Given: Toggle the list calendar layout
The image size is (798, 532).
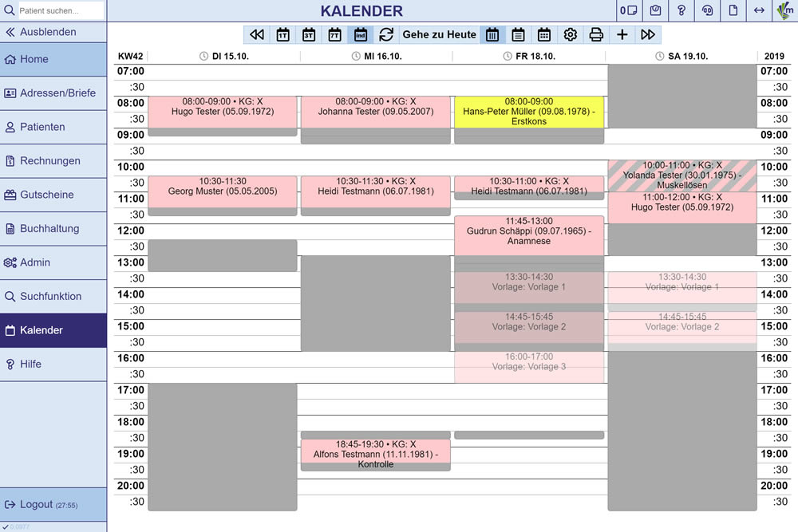Looking at the screenshot, I should tap(518, 34).
